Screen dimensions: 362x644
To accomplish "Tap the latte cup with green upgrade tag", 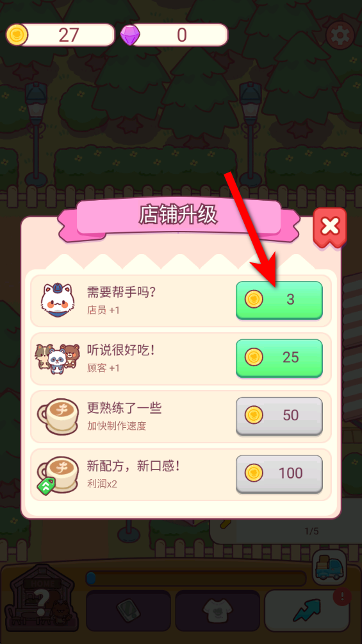I will [x=58, y=475].
